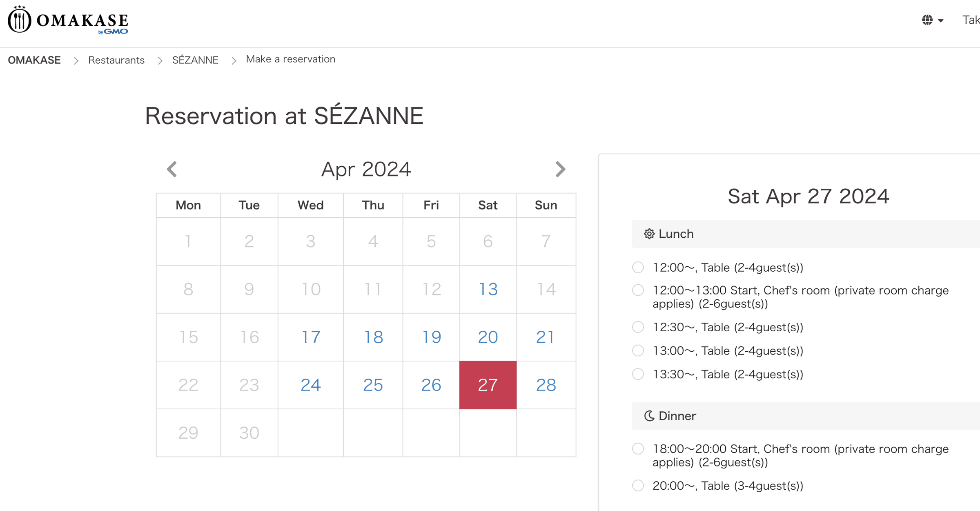This screenshot has width=980, height=511.
Task: Open the Restaurants breadcrumb link
Action: 116,60
